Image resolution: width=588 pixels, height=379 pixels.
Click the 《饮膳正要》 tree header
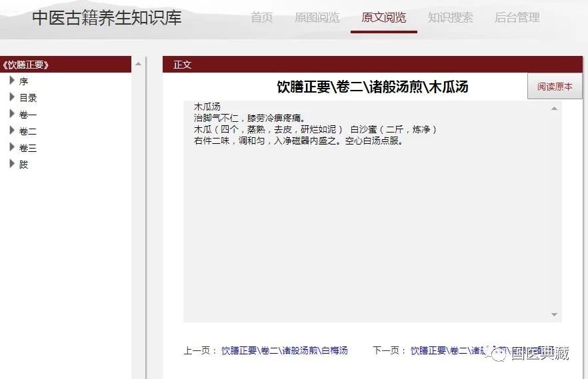pos(65,65)
